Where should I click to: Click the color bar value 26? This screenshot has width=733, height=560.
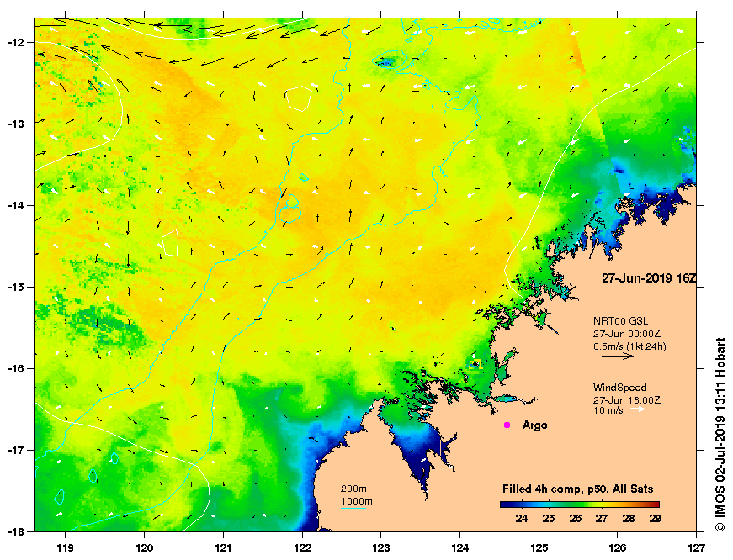pyautogui.click(x=575, y=519)
